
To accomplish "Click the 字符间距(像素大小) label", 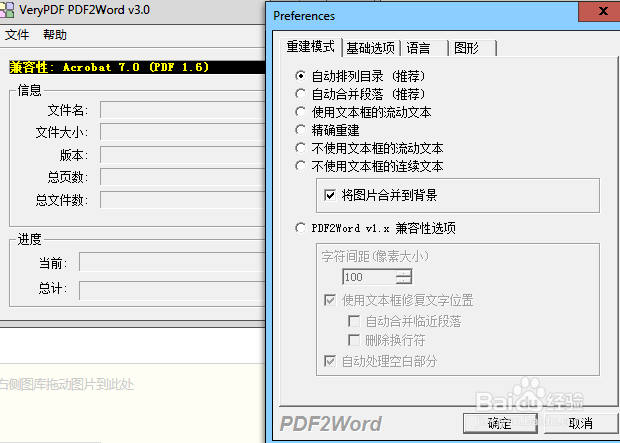I will pyautogui.click(x=375, y=256).
